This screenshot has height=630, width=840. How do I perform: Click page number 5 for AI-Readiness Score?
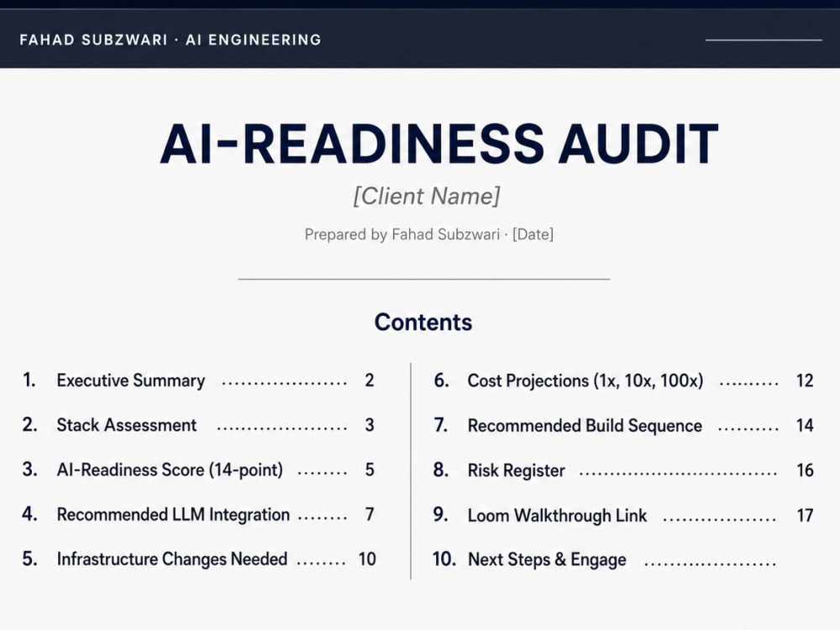click(369, 470)
